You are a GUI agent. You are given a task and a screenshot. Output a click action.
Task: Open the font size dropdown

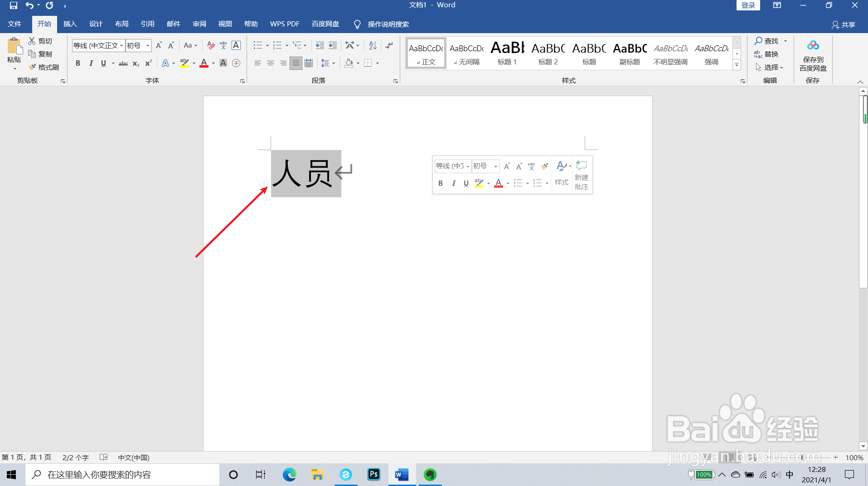(147, 45)
